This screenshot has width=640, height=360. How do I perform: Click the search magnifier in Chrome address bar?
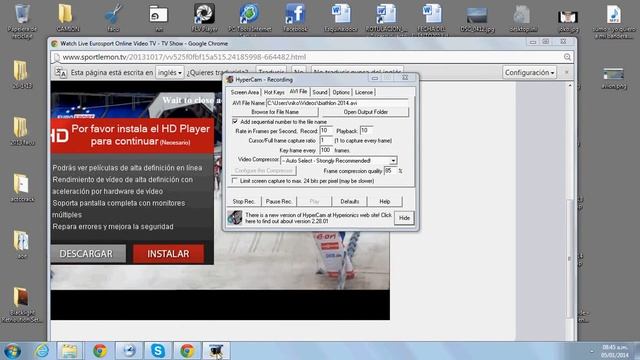(567, 57)
